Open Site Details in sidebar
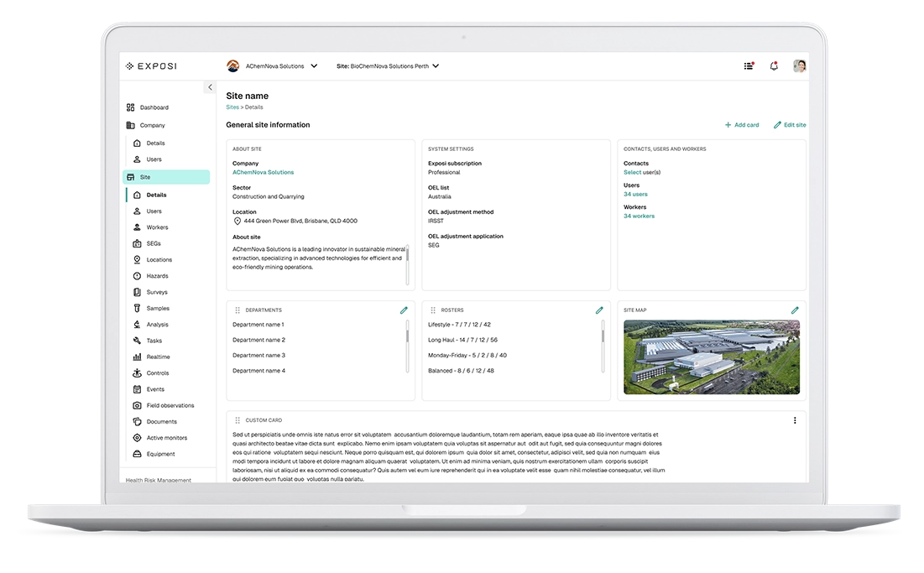 coord(149,195)
